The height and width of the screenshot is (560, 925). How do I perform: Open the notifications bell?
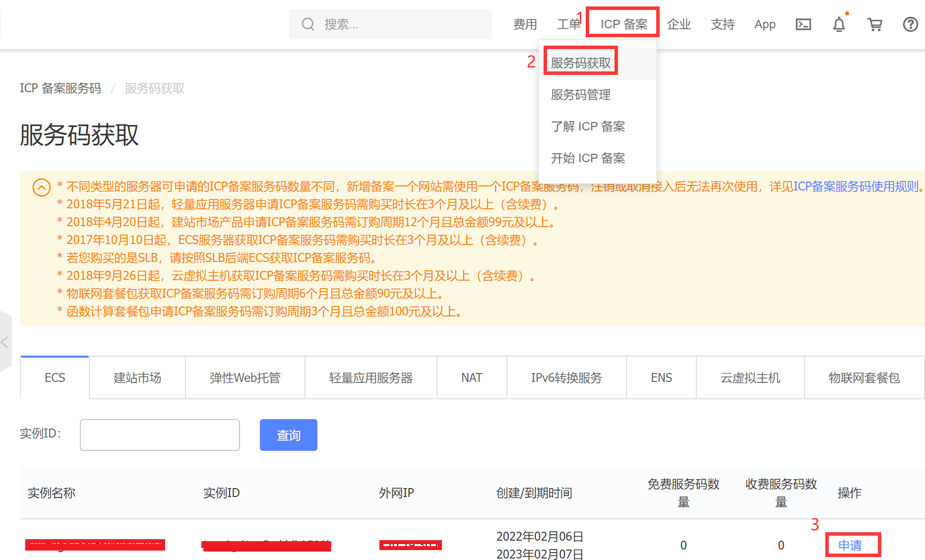coord(839,24)
